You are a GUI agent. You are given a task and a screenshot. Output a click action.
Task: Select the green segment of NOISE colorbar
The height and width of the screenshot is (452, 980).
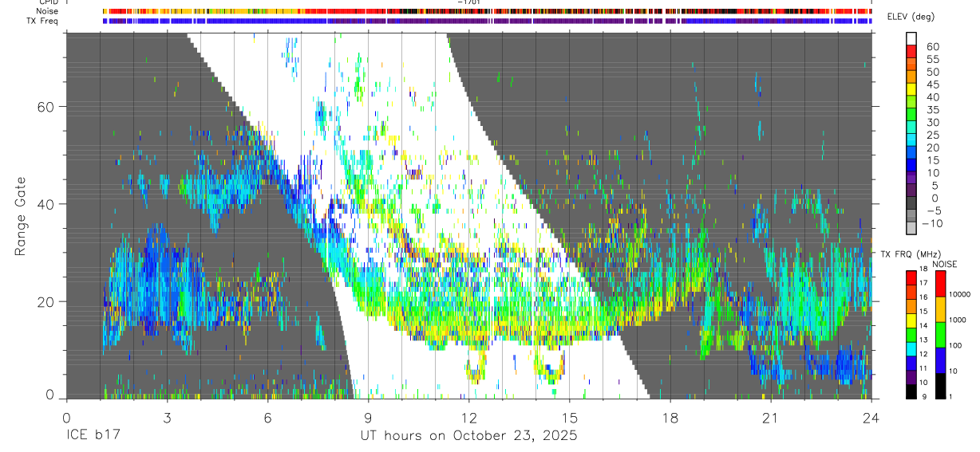tap(941, 335)
